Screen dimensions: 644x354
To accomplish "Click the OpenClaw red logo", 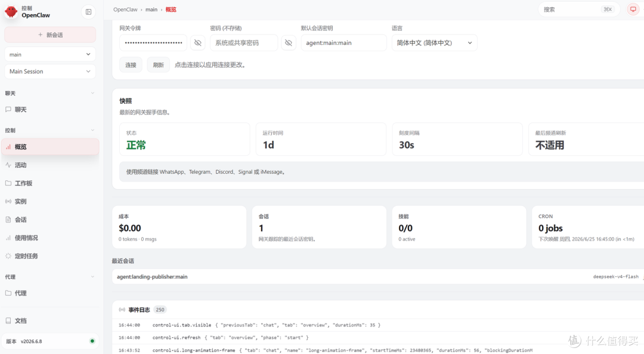I will pos(11,11).
